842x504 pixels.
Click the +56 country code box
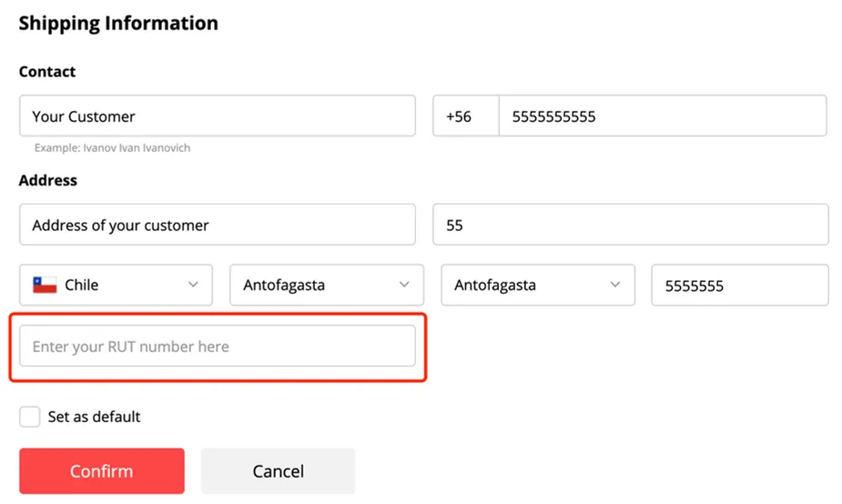pos(466,116)
